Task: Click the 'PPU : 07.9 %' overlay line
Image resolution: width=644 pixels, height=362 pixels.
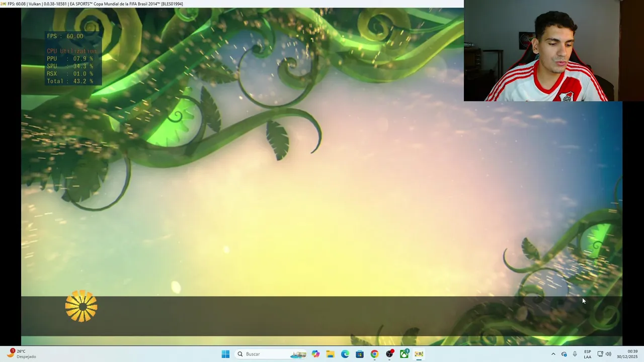Action: point(70,59)
